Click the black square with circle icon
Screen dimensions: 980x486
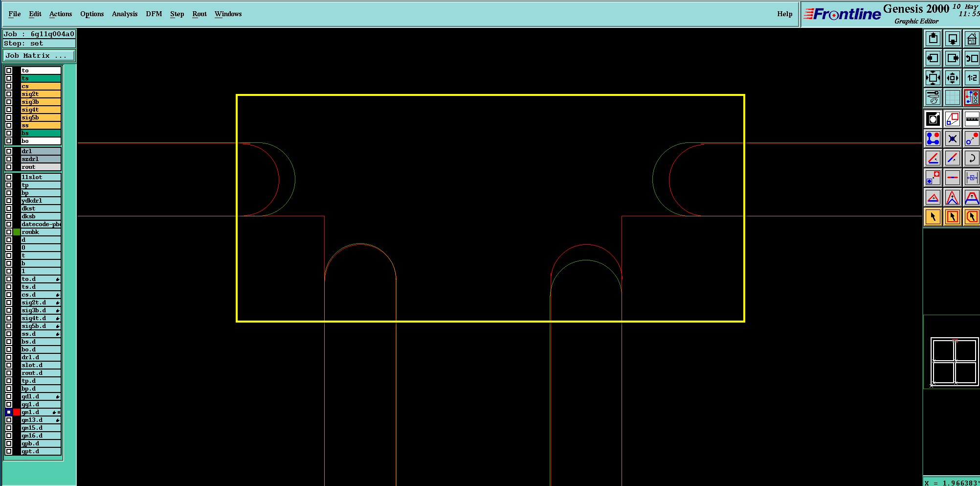pos(933,119)
